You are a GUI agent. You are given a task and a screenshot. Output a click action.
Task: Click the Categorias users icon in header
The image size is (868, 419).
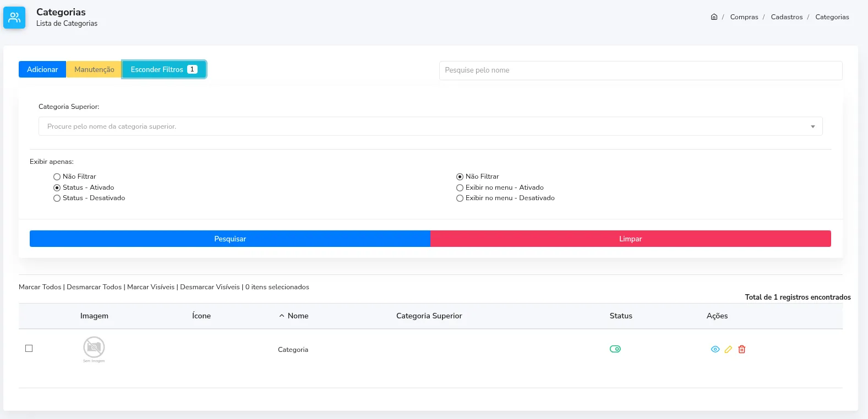14,18
